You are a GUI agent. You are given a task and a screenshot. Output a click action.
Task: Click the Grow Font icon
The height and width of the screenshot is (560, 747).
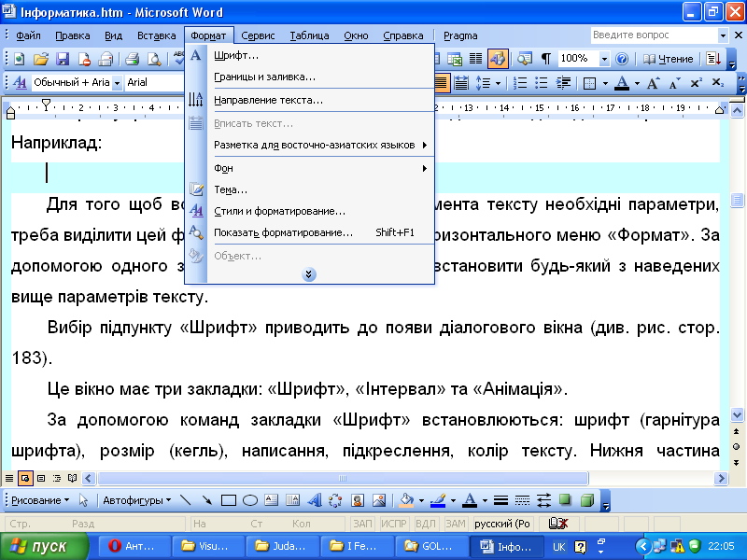653,83
